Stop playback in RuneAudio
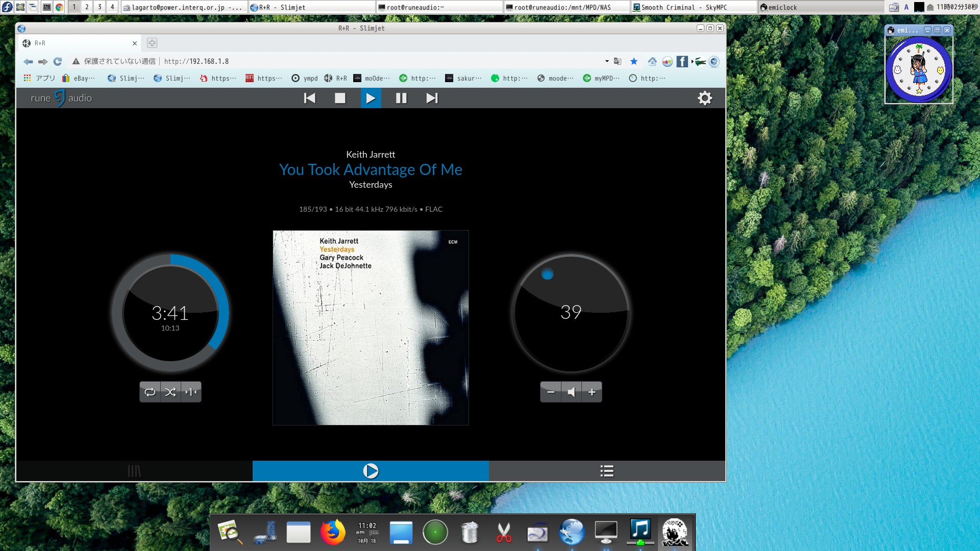 [340, 98]
